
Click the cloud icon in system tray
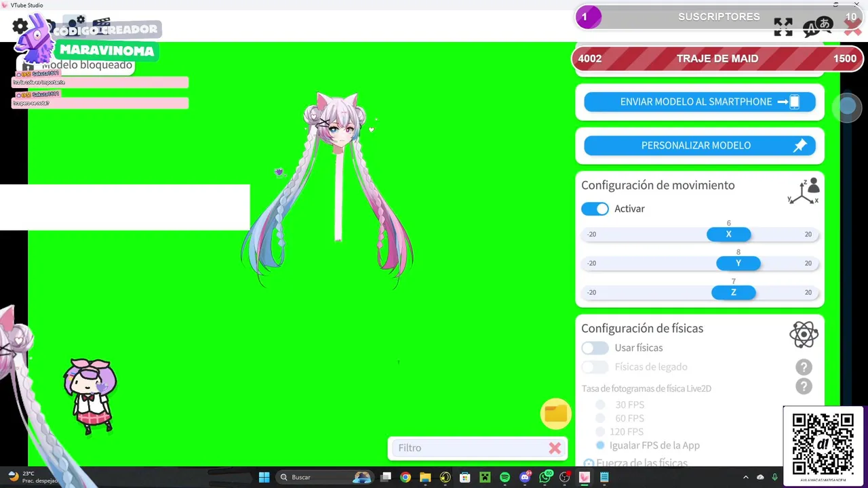[x=760, y=477]
